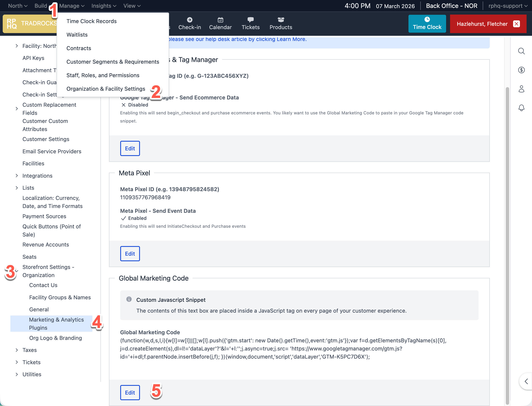Screen dimensions: 532x406
Task: Remove Hazlehurst, Fletcher with X button
Action: coord(516,24)
